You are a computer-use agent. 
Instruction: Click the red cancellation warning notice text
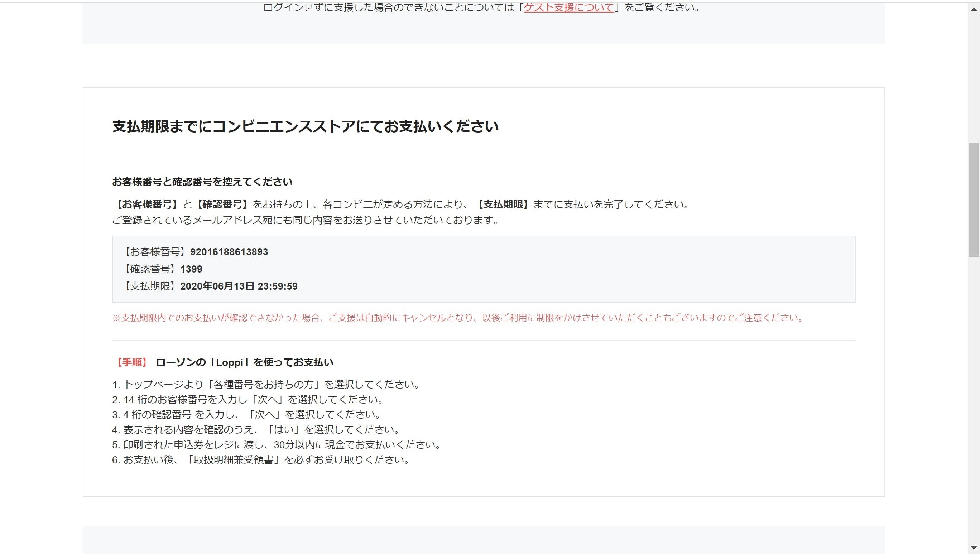pyautogui.click(x=457, y=318)
